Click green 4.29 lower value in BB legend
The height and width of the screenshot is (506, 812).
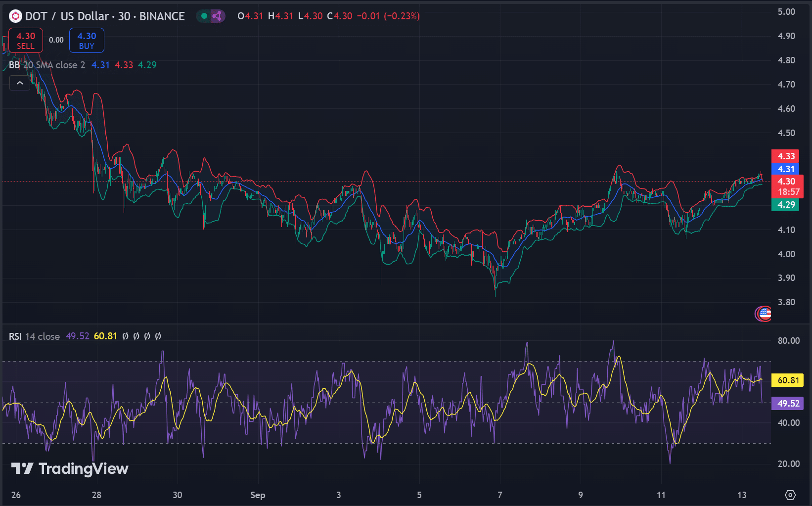click(x=147, y=65)
